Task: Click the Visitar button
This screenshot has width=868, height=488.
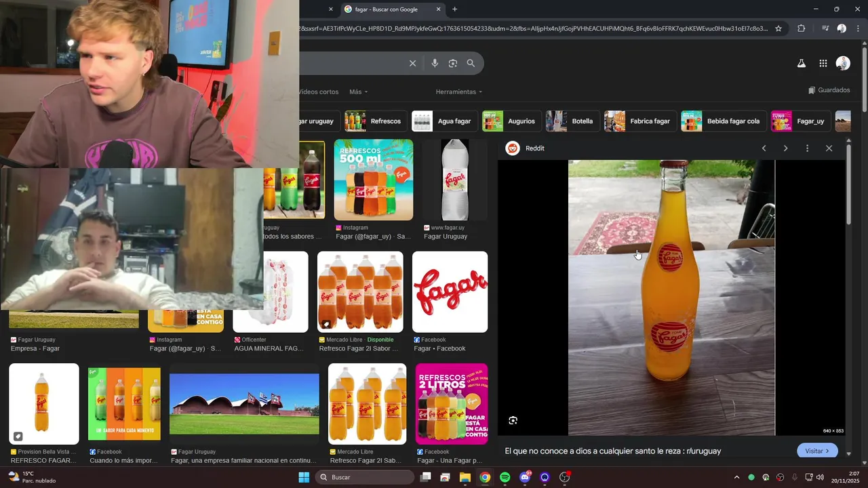Action: point(817,451)
